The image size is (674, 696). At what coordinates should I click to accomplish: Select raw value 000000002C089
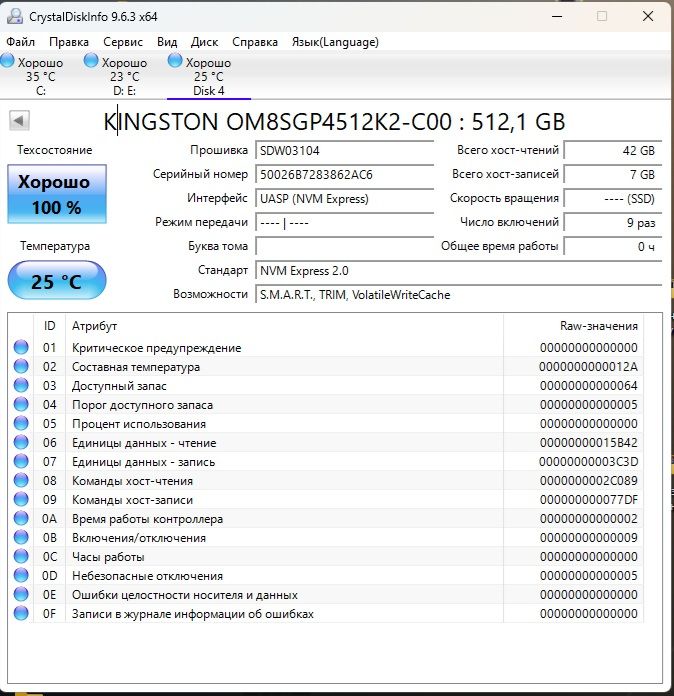pos(588,481)
